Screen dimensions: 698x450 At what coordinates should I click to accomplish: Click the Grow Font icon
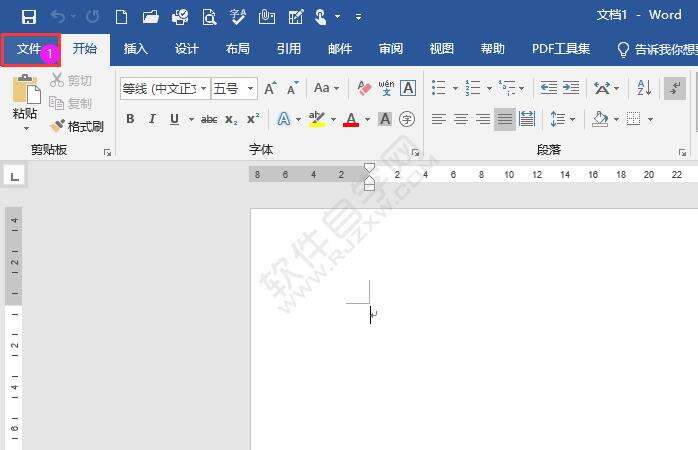pos(270,88)
